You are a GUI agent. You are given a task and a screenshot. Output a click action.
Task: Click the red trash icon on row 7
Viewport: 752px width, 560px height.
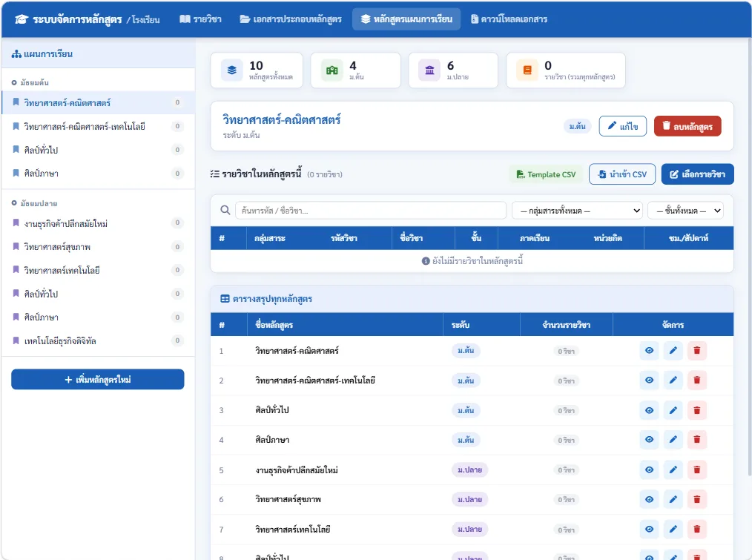tap(697, 530)
